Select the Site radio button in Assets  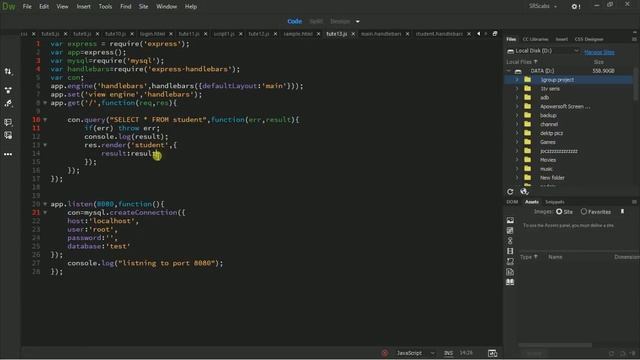[559, 211]
